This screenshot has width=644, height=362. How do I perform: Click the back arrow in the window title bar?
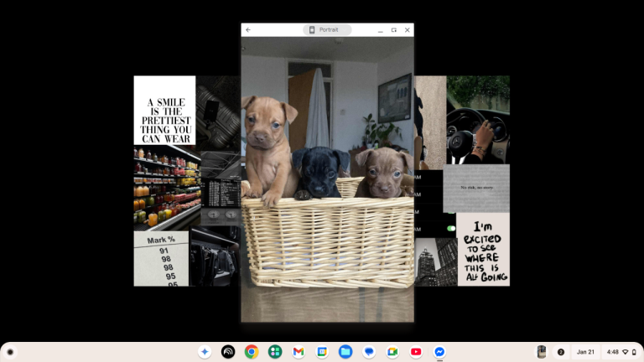(x=248, y=30)
